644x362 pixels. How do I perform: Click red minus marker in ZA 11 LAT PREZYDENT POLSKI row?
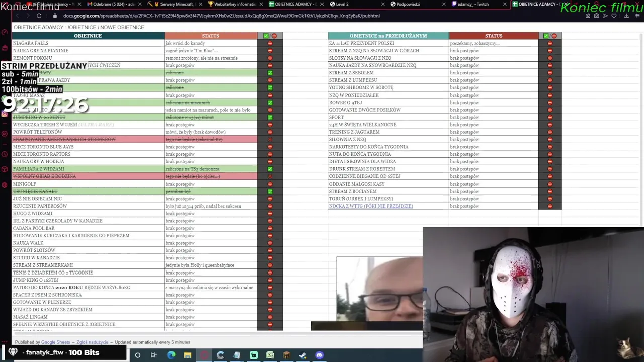coord(550,43)
